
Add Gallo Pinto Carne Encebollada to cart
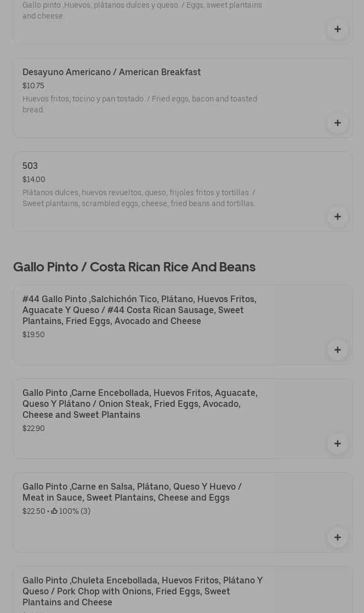[337, 444]
